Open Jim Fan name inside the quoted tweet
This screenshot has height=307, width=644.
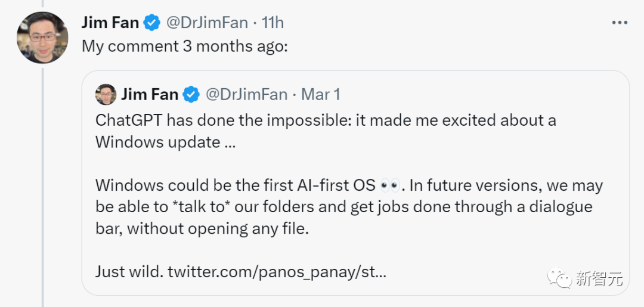(x=150, y=94)
